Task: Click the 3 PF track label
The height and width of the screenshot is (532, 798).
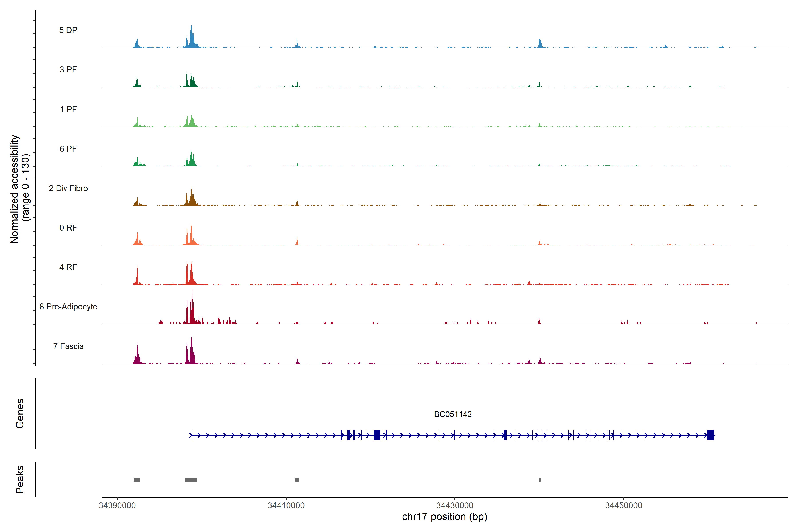Action: pyautogui.click(x=68, y=70)
